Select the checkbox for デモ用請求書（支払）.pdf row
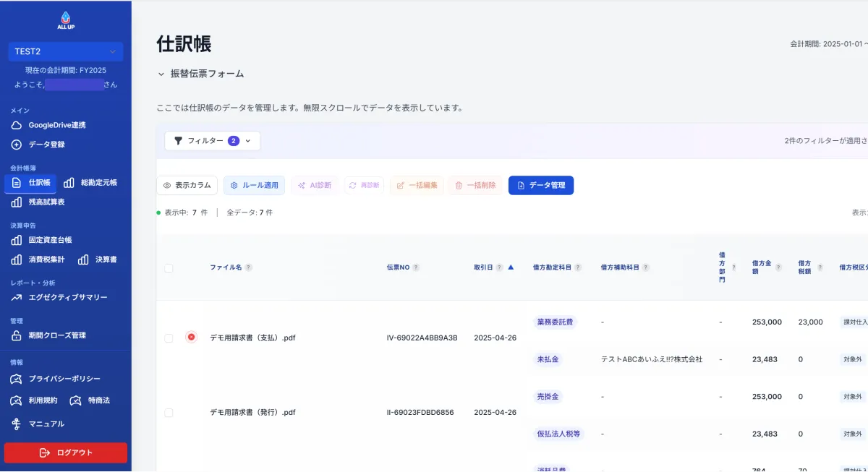This screenshot has height=472, width=868. (x=169, y=338)
